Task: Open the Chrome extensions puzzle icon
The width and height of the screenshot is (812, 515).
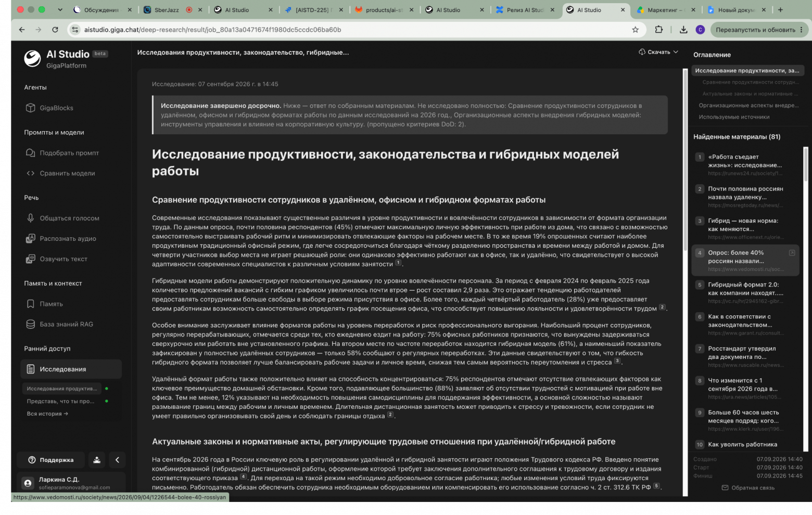Action: [x=659, y=30]
